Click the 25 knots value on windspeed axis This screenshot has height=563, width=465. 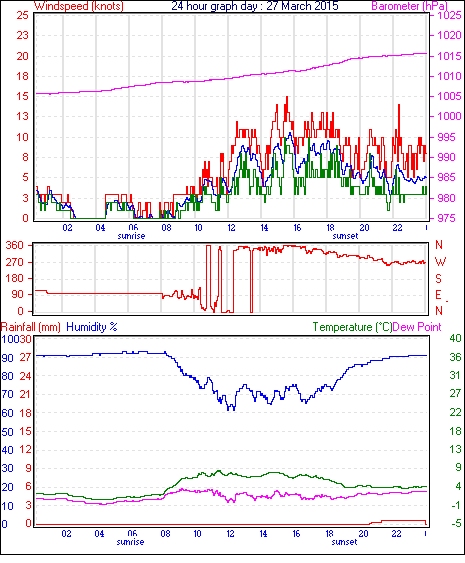(23, 15)
